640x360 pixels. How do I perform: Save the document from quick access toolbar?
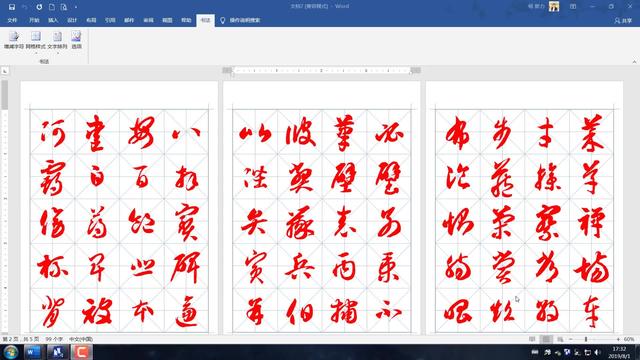(12, 7)
